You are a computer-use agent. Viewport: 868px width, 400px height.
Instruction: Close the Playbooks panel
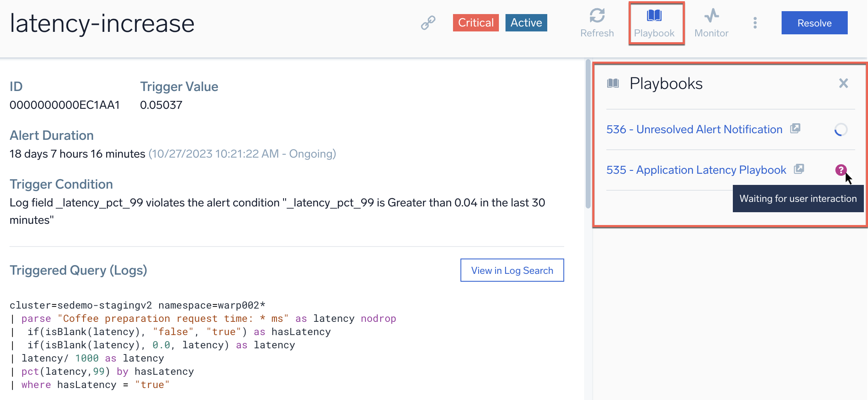point(843,84)
